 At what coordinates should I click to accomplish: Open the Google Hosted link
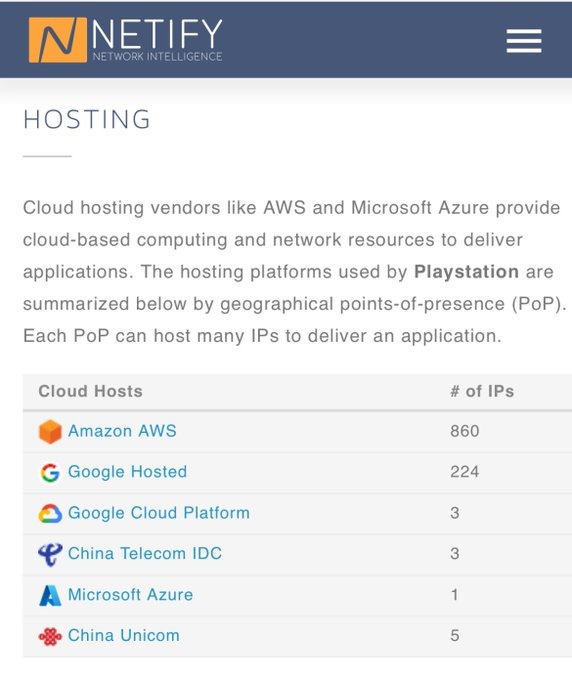(127, 472)
